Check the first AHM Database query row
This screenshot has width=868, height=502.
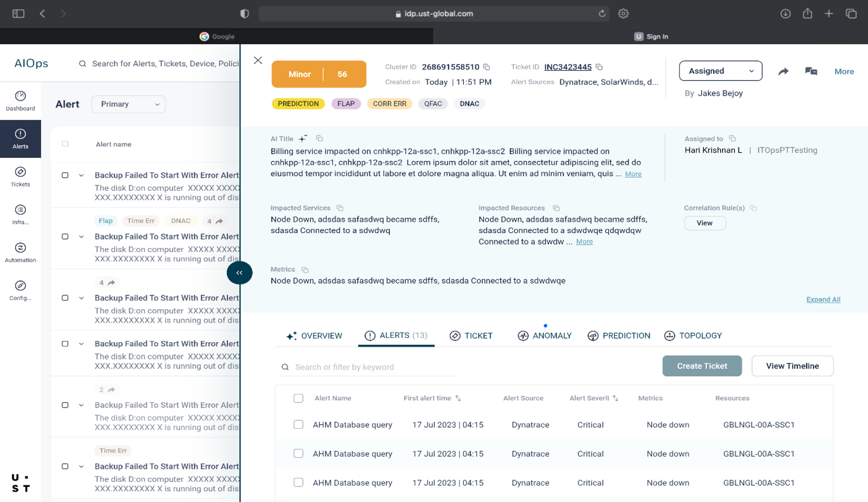[x=298, y=424]
